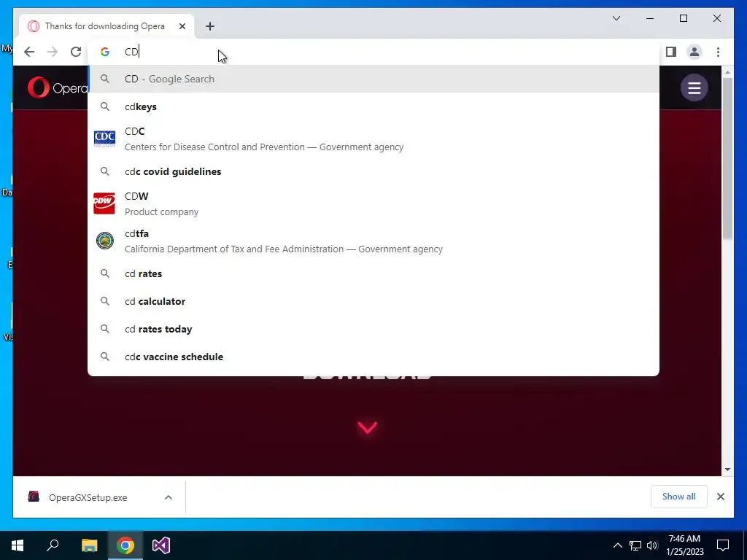Click the page vertical scrollbar thumb
The height and width of the screenshot is (560, 747).
(727, 158)
